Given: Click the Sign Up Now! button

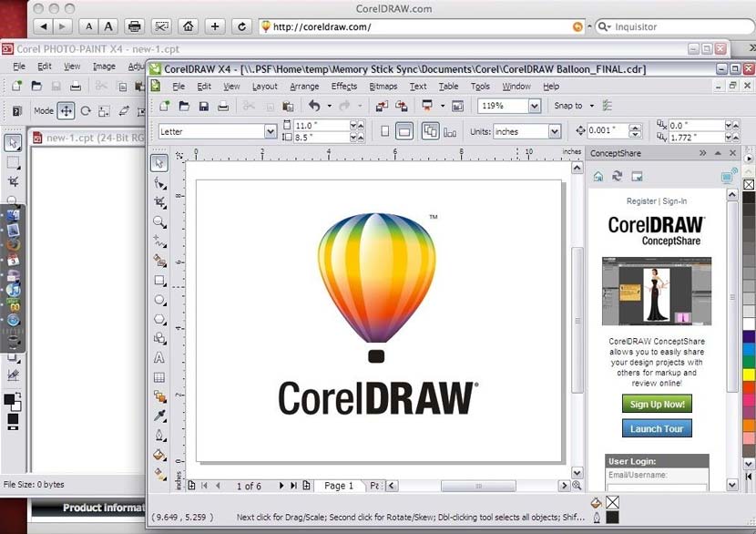Looking at the screenshot, I should (657, 404).
